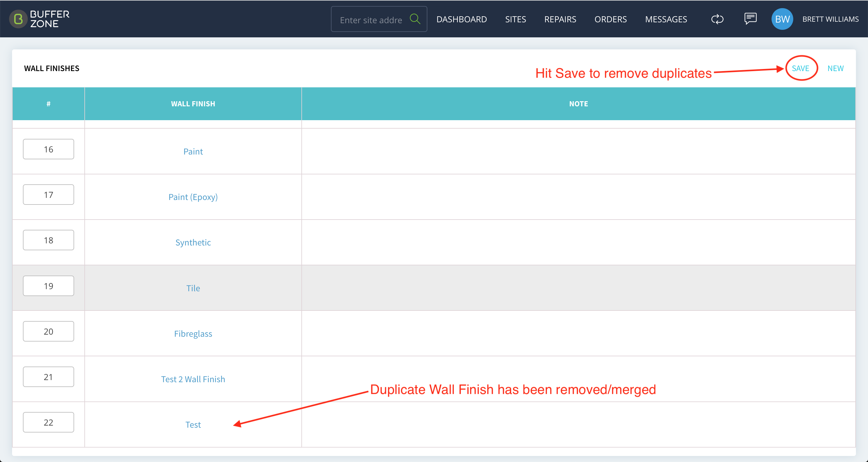Click the order number field 17
Image resolution: width=868 pixels, height=462 pixels.
[x=49, y=195]
